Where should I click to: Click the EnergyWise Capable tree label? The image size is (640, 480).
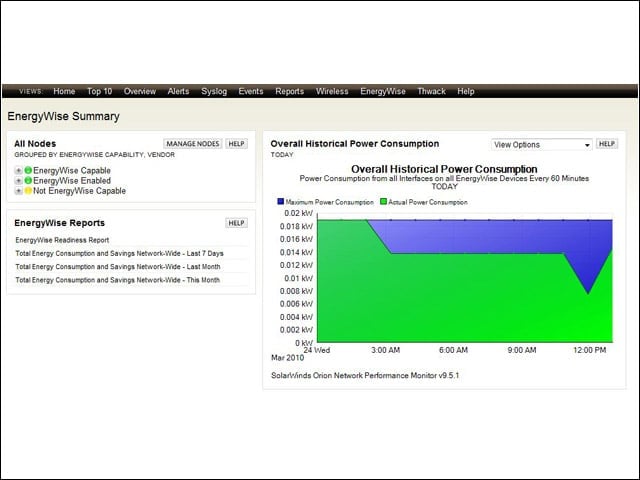point(72,171)
